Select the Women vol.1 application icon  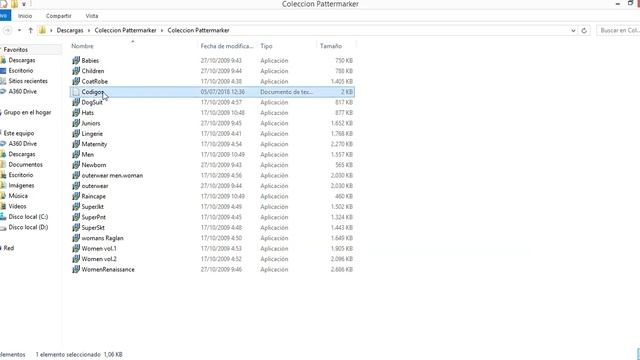(76, 249)
